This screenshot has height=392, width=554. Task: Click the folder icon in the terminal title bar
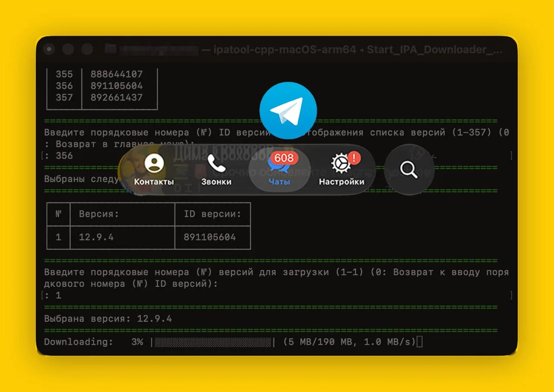(x=111, y=49)
